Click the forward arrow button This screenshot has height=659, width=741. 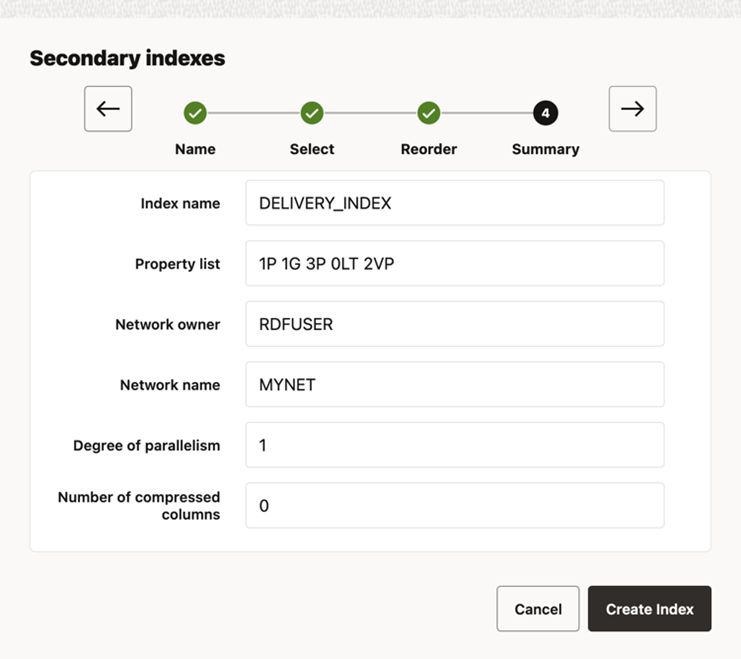(632, 109)
